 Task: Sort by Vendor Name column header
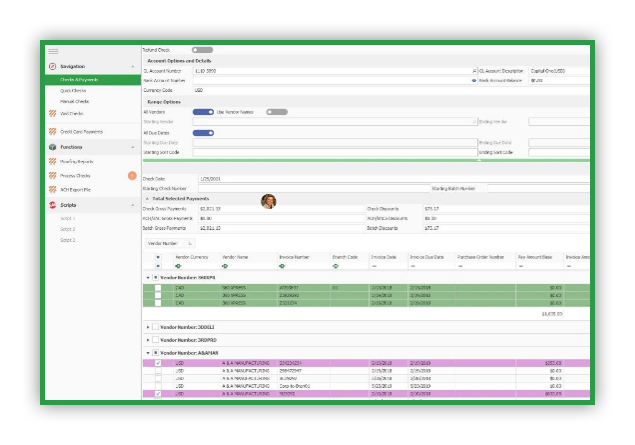click(x=235, y=257)
